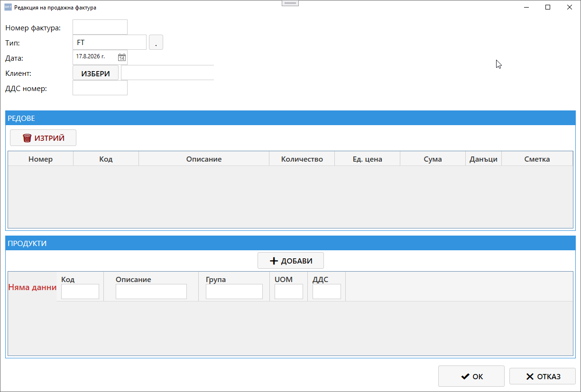
Task: Sort rows by the Номер column header
Action: 41,159
